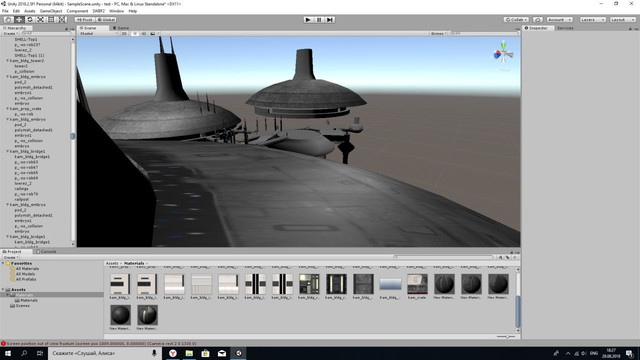Open the Gizmos dropdown menu

[439, 33]
